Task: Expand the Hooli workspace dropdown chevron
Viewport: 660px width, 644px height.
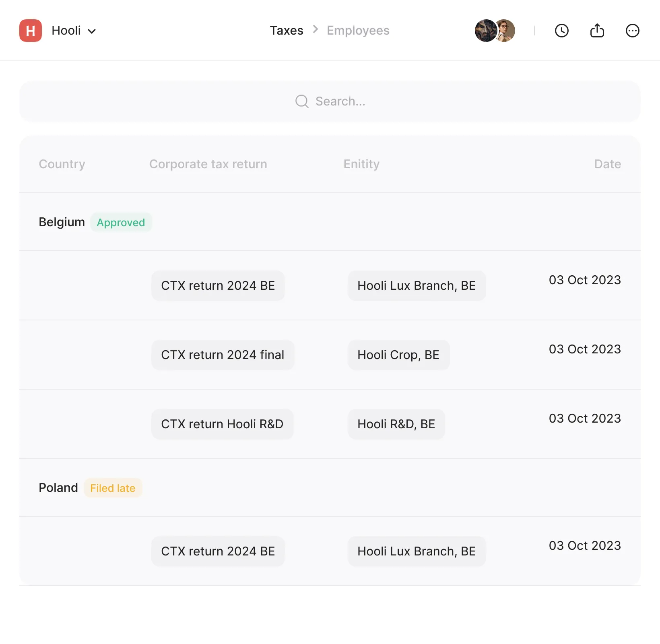Action: point(92,31)
